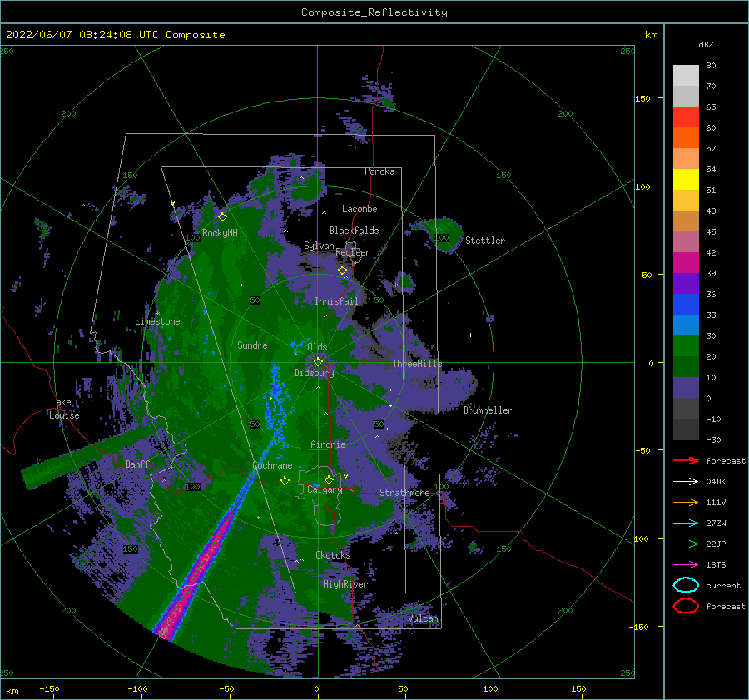
Task: Click the yellow diamond marker at radar center
Action: click(x=318, y=362)
